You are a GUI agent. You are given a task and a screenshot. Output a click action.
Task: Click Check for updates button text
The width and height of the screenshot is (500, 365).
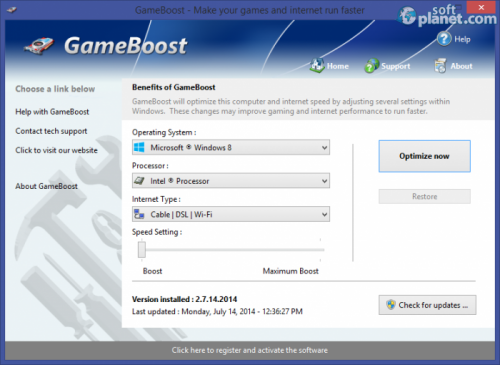433,305
